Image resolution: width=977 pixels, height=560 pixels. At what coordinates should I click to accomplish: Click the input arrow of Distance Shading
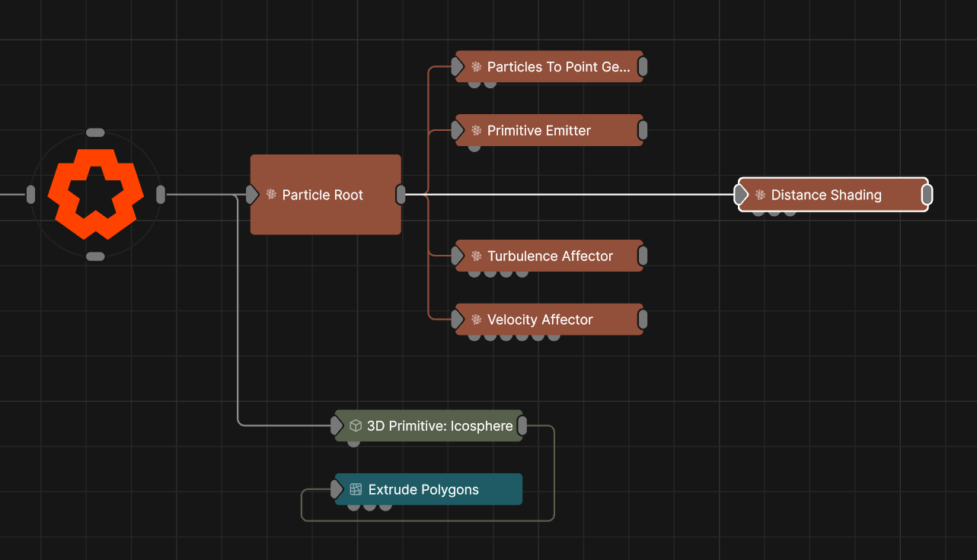(741, 195)
